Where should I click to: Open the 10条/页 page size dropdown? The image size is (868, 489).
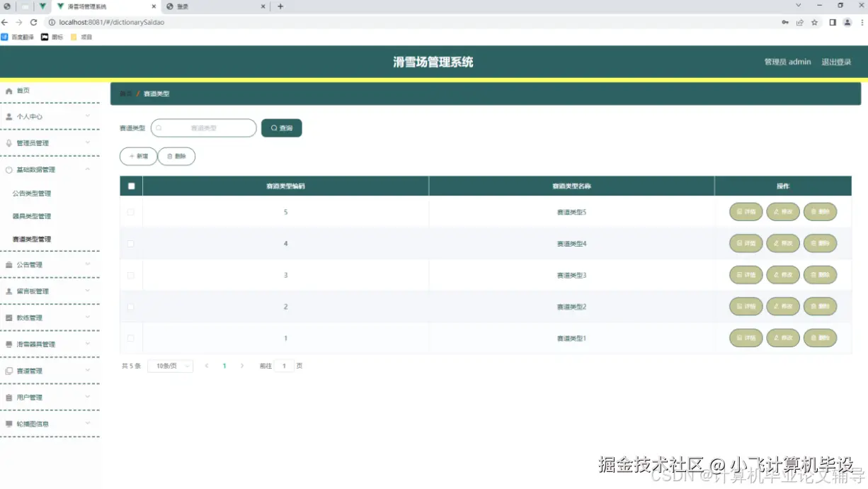(x=170, y=366)
